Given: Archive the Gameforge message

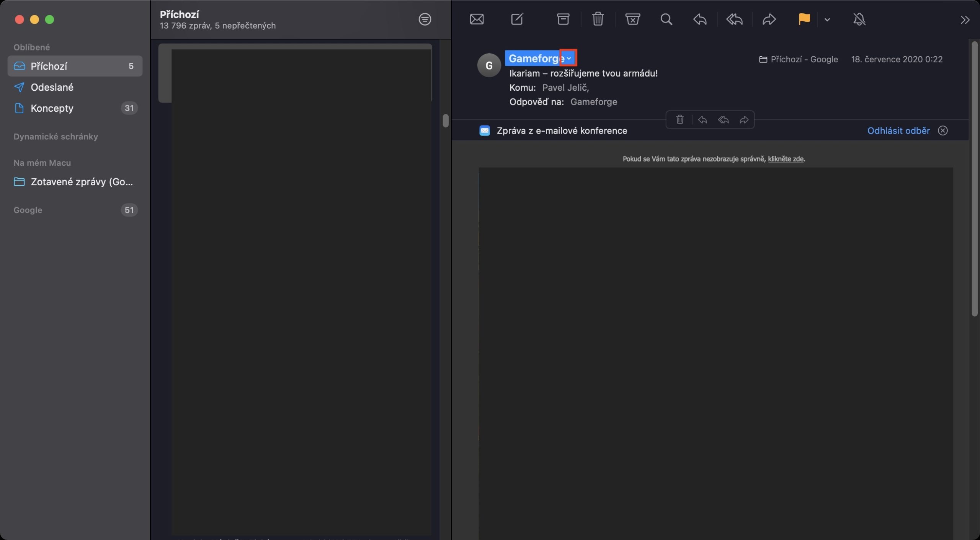Looking at the screenshot, I should pyautogui.click(x=563, y=19).
